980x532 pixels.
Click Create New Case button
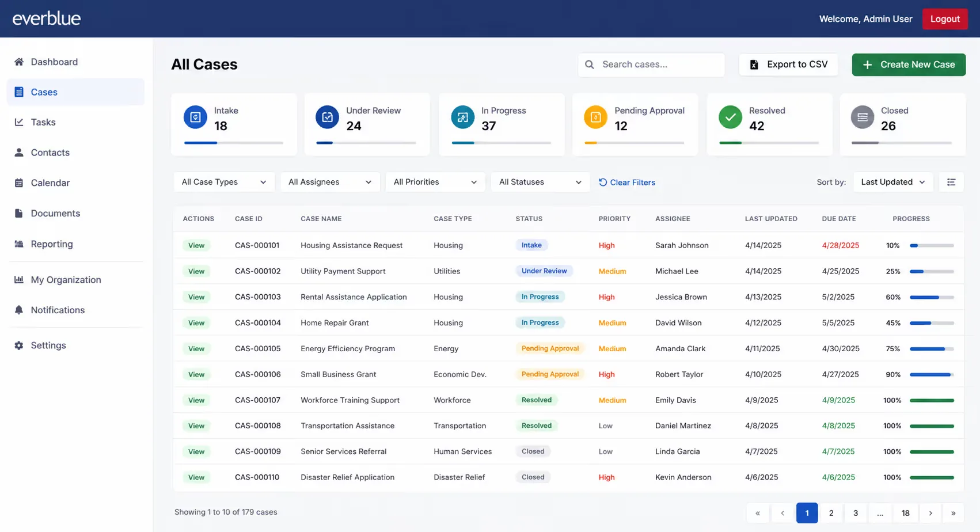(x=909, y=64)
